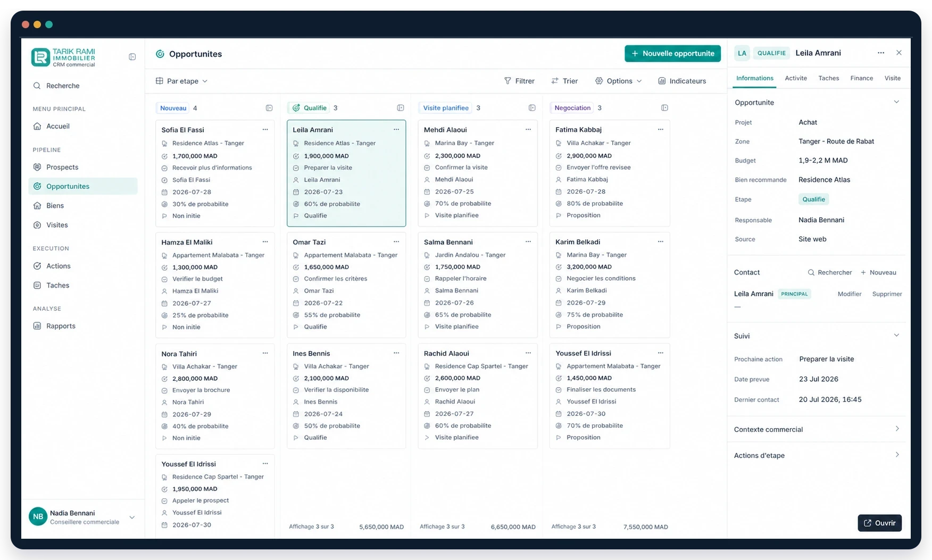Select the Informations tab

click(755, 78)
